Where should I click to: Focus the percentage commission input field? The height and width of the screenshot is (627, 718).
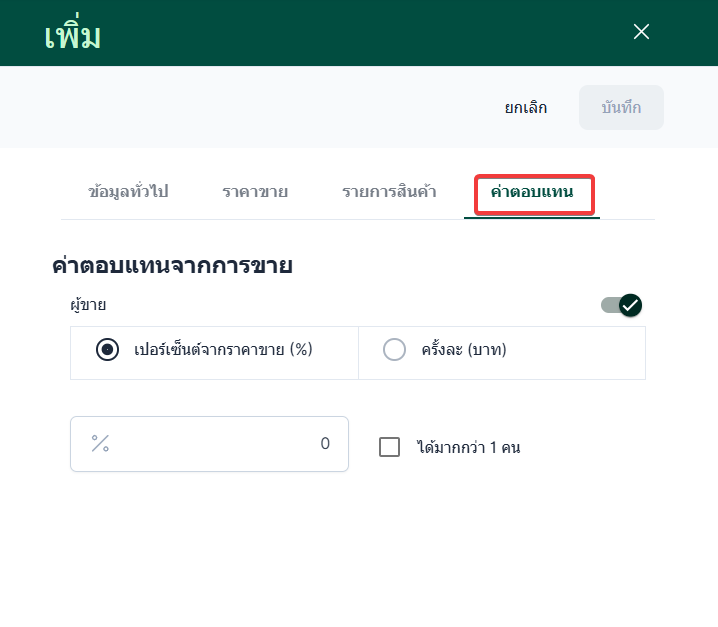click(x=209, y=444)
